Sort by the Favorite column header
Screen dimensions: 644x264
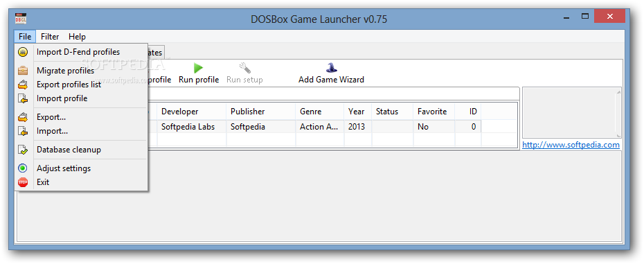(434, 112)
